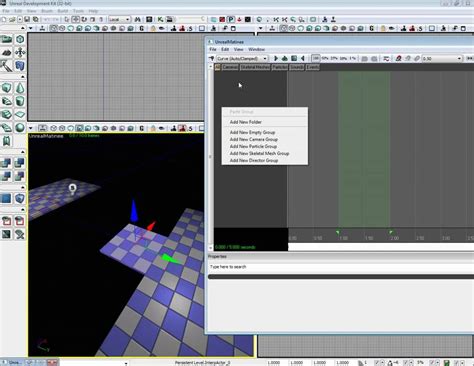Open the Local coordinate system dropdown
The width and height of the screenshot is (474, 366).
click(x=119, y=20)
